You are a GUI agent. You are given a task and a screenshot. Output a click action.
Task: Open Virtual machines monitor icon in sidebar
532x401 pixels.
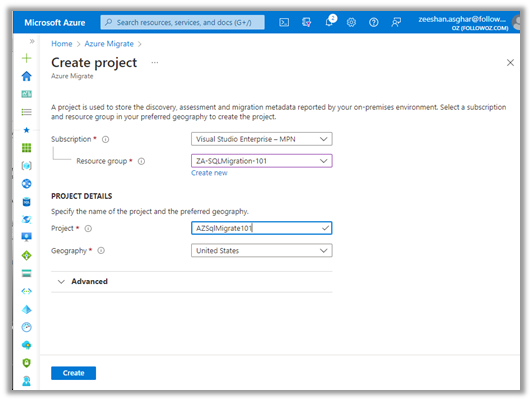[x=26, y=237]
